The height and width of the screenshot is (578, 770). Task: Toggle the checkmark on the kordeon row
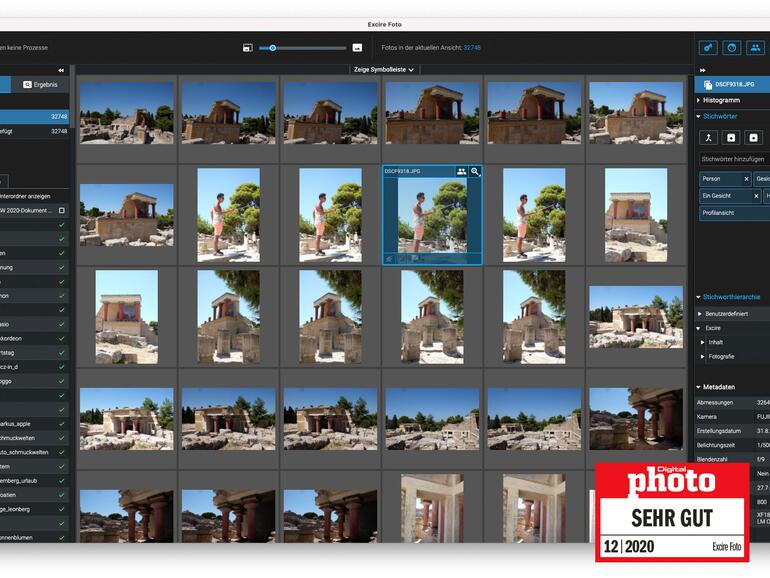tap(61, 338)
